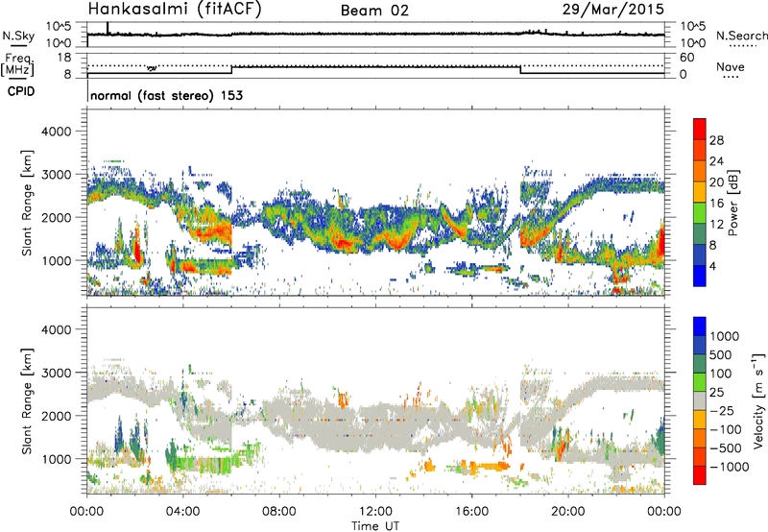Click the 4000 tick on power panel axis
The image size is (768, 532).
[x=56, y=132]
